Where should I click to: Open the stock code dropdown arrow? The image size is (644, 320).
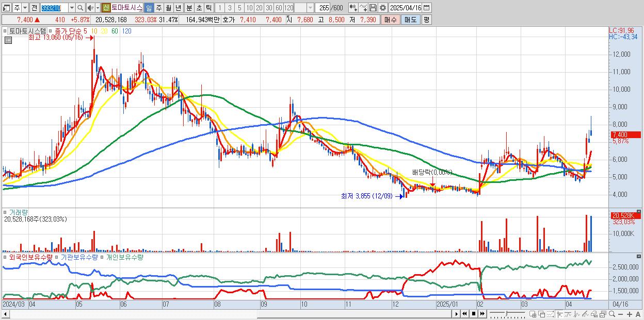[x=72, y=8]
